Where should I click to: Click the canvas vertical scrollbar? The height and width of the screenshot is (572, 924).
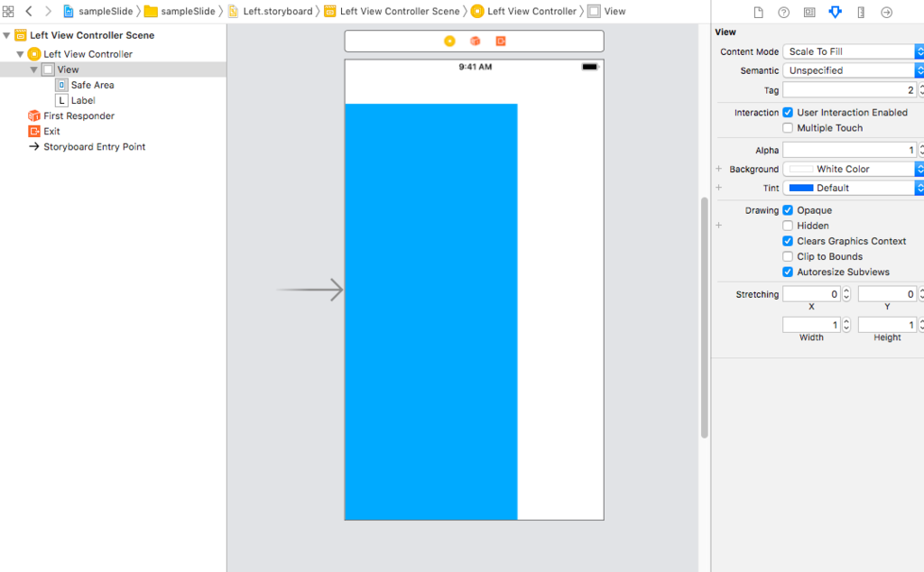tap(704, 318)
